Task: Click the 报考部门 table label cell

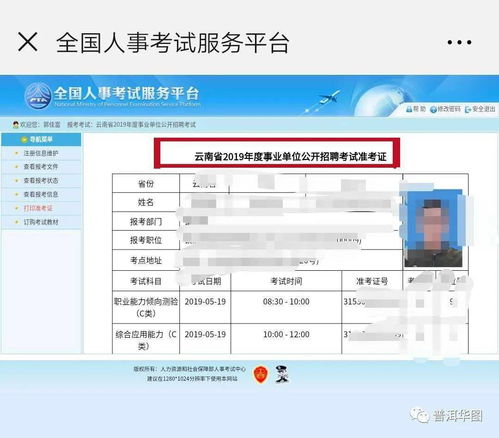Action: click(x=146, y=221)
